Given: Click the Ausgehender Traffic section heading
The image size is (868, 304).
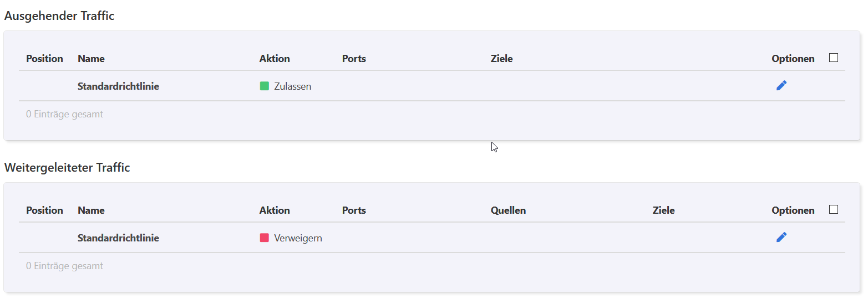Looking at the screenshot, I should (59, 16).
